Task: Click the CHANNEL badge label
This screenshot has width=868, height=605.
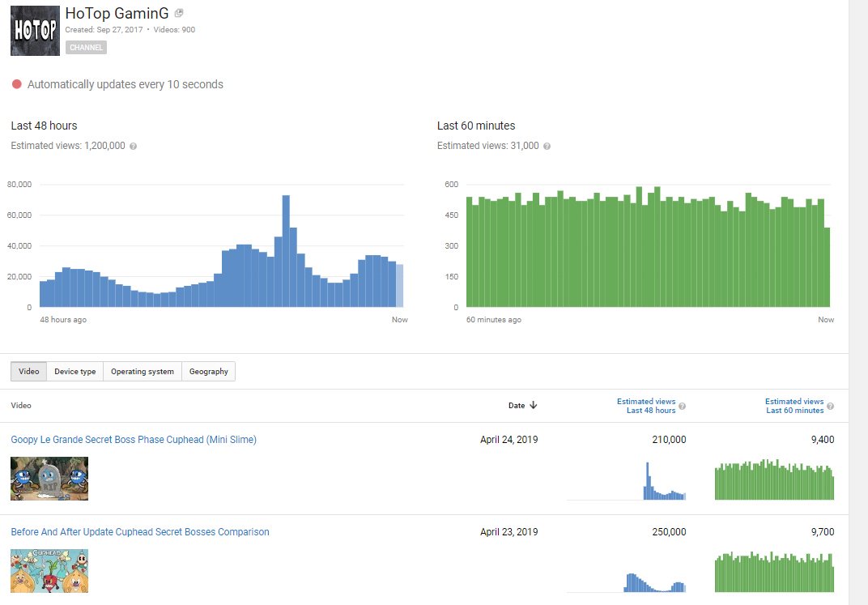Action: pos(86,48)
